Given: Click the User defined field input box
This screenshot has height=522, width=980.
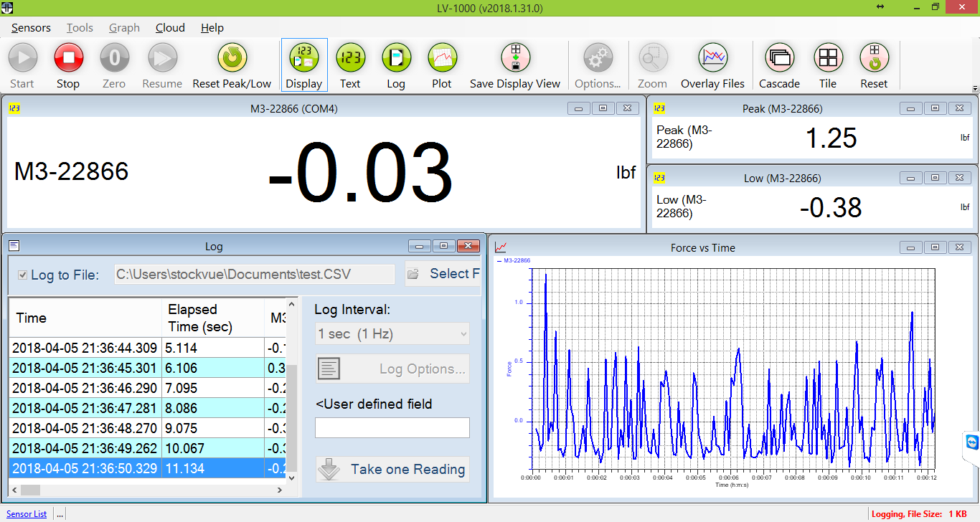Looking at the screenshot, I should (x=392, y=427).
